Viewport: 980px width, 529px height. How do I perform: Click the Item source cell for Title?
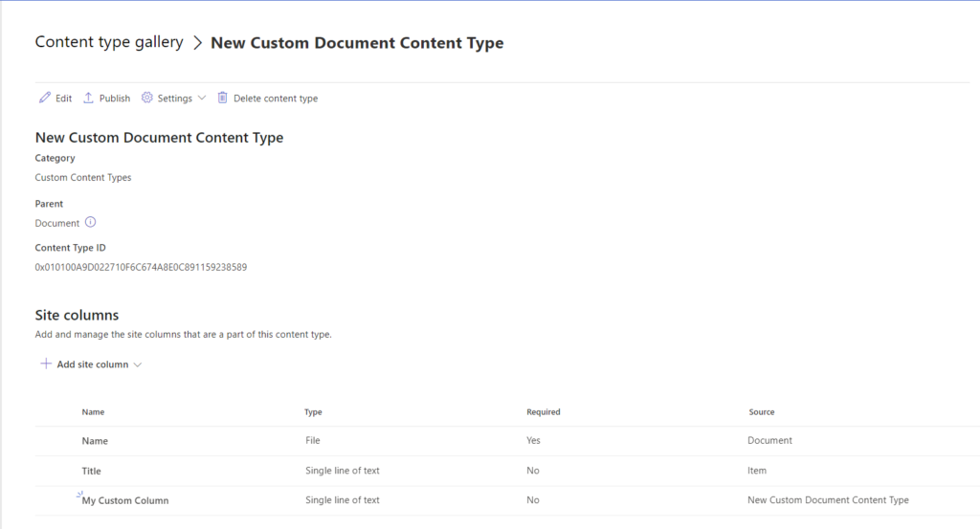pyautogui.click(x=757, y=471)
